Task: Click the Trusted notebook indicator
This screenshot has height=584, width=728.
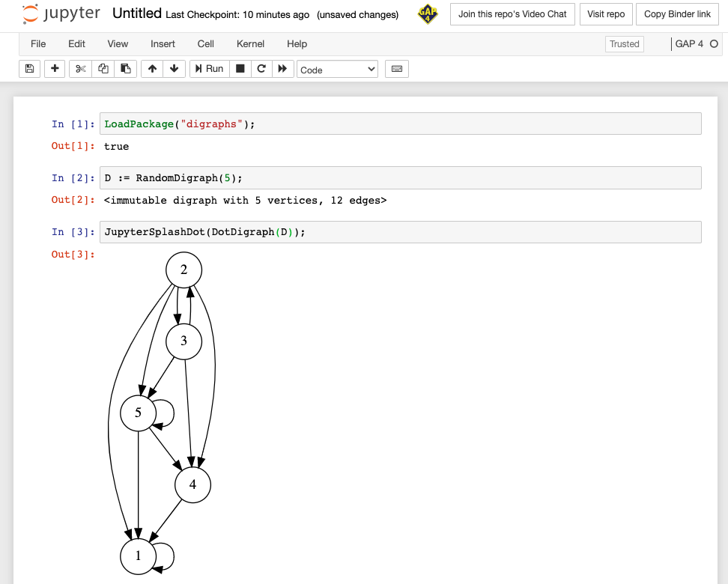Action: pos(624,43)
